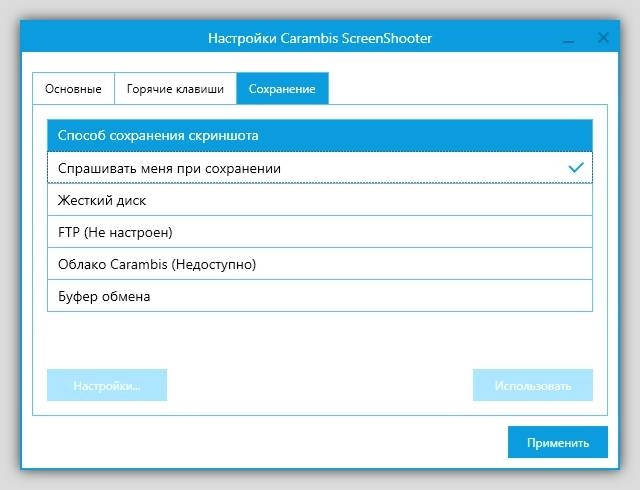
Task: Open the Горячие клавиши tab
Action: coord(176,89)
